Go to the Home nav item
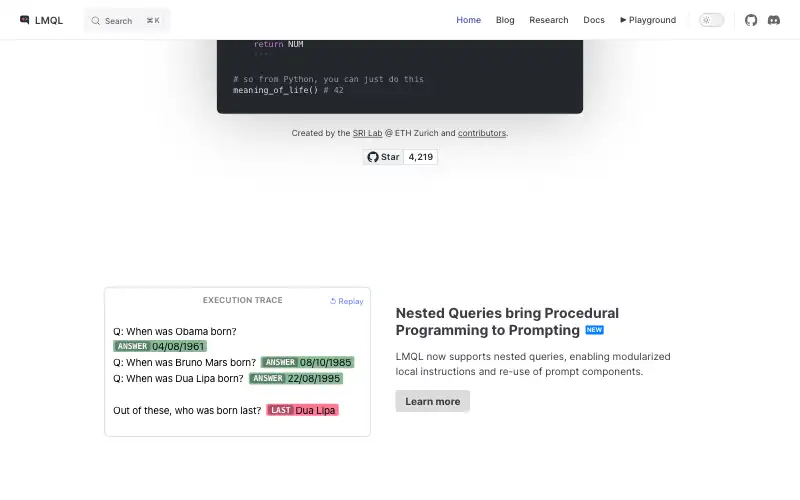Screen dimensions: 800x500 coord(468,20)
